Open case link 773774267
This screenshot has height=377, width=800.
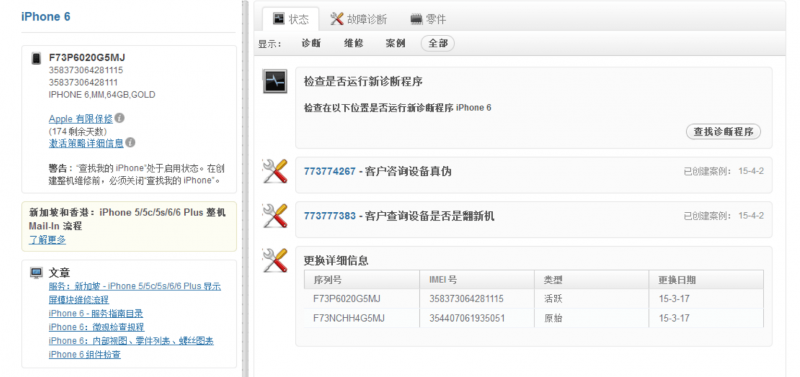(330, 171)
